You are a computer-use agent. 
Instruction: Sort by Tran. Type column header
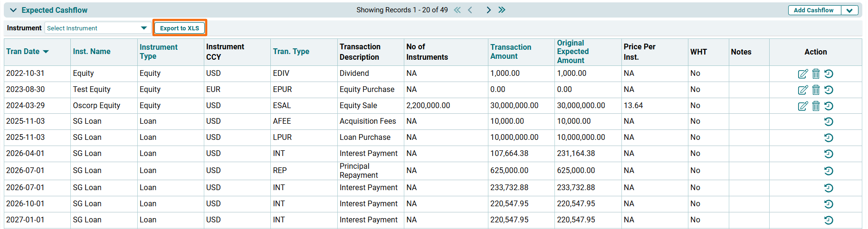tap(291, 52)
